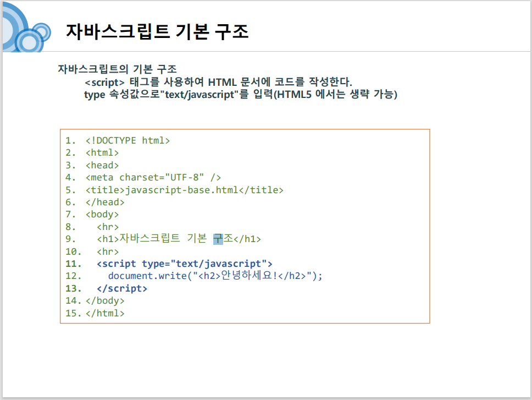
Task: Click the closing </script> tag on line 13
Action: pos(122,289)
